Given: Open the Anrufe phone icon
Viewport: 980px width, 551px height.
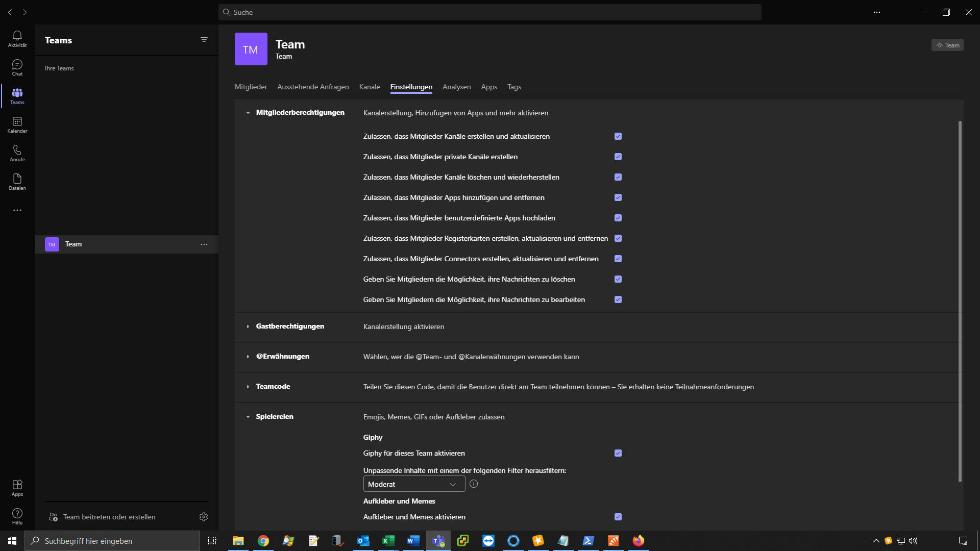Looking at the screenshot, I should [17, 153].
